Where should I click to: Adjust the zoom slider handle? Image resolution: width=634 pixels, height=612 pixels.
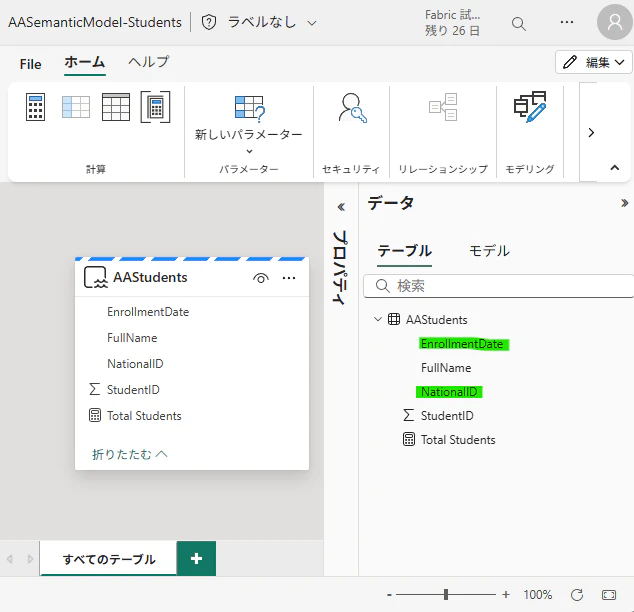446,594
